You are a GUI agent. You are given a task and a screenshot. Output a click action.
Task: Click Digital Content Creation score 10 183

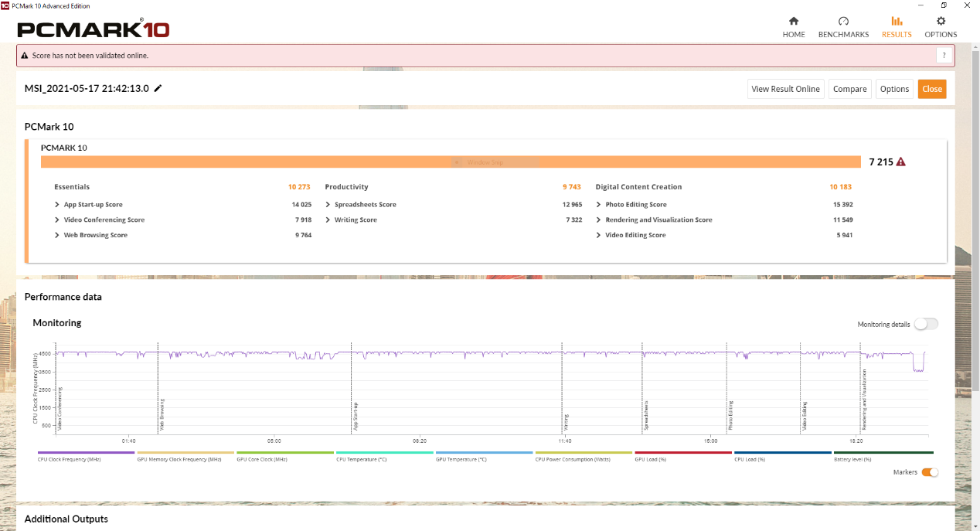840,187
